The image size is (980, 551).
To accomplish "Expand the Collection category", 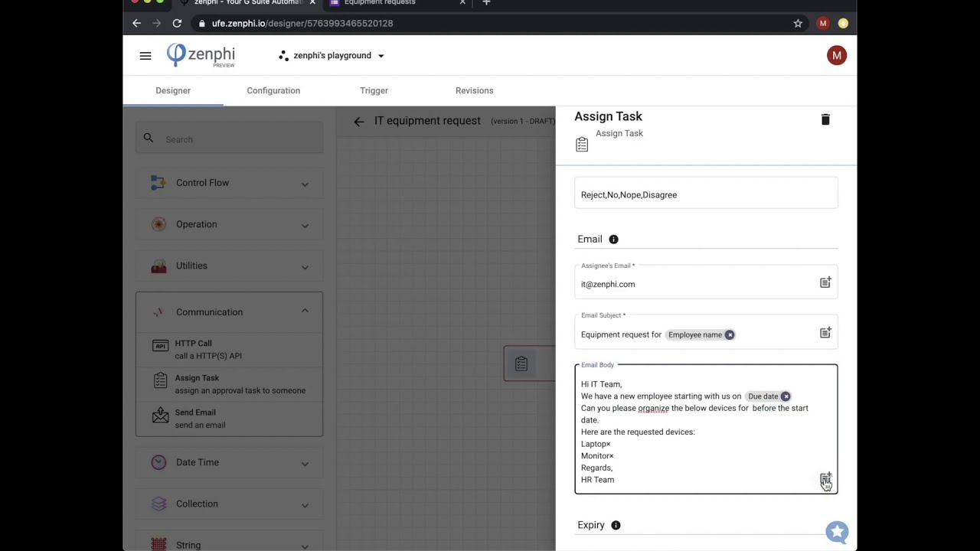I will [x=229, y=504].
